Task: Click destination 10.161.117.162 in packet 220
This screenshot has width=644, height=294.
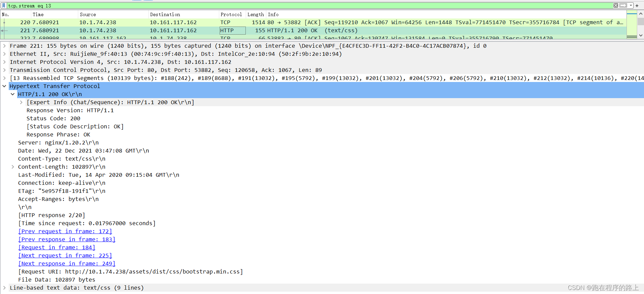Action: point(173,23)
